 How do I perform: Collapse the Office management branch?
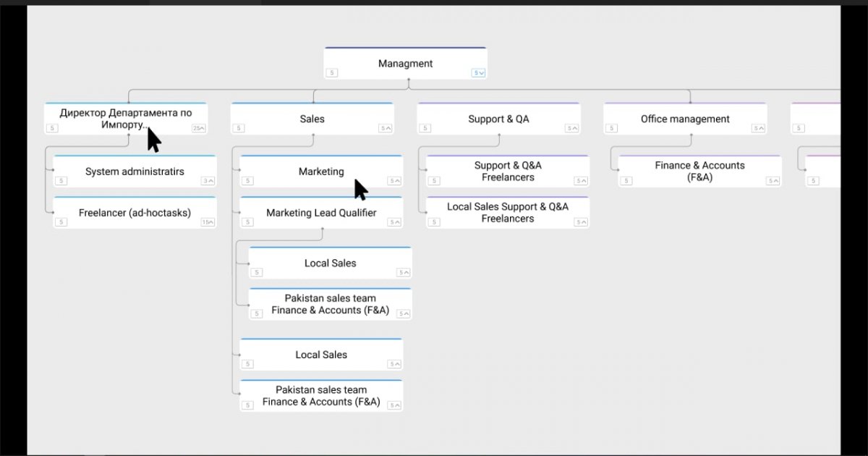[759, 128]
